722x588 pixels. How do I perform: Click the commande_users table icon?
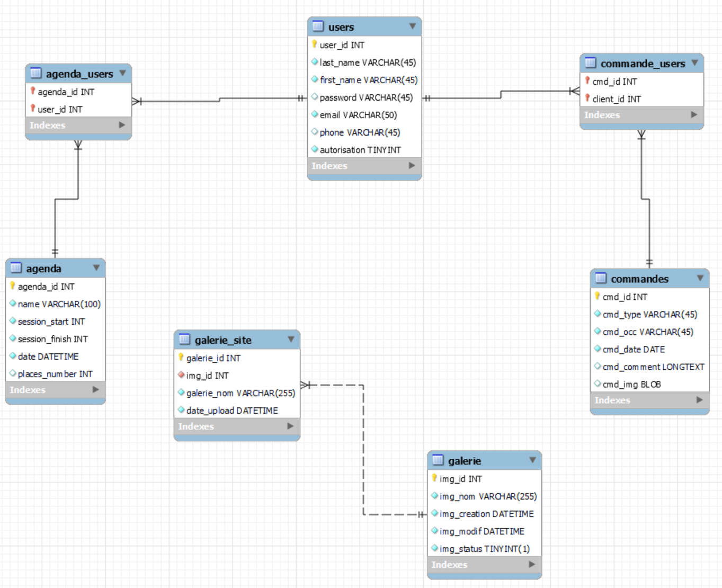(590, 63)
